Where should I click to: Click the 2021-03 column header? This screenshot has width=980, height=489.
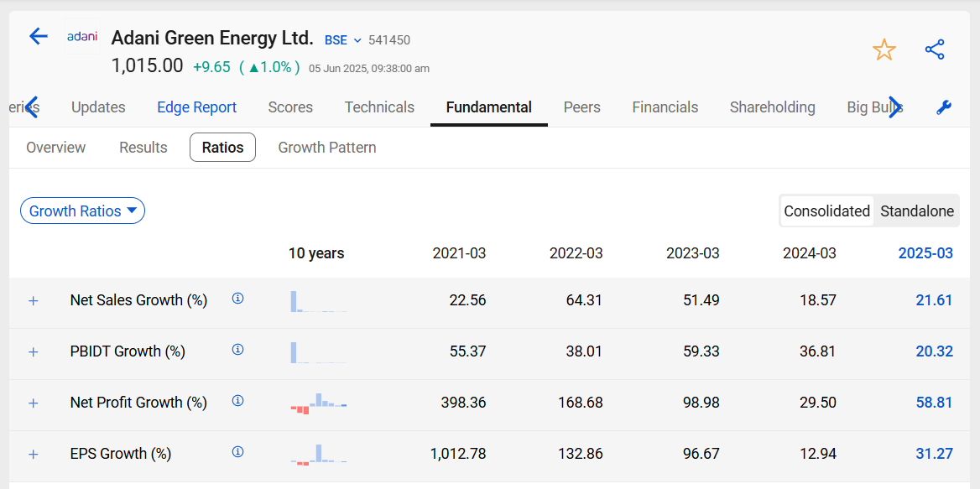[459, 253]
